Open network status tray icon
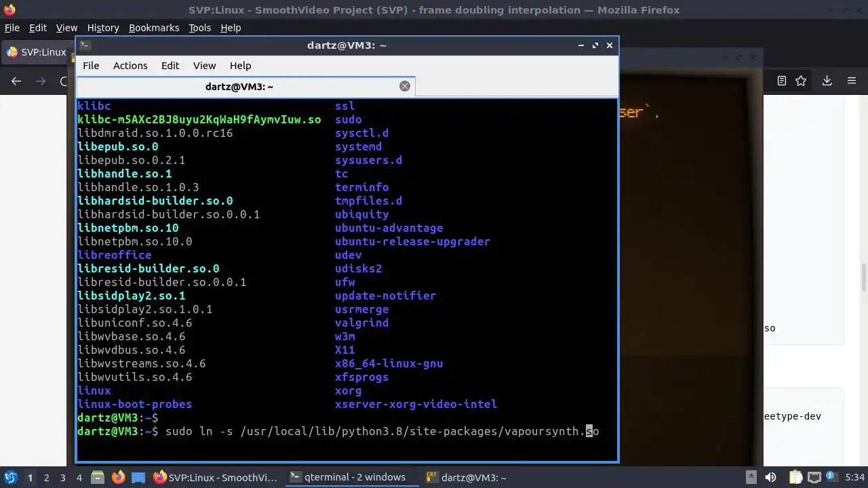 pyautogui.click(x=814, y=477)
